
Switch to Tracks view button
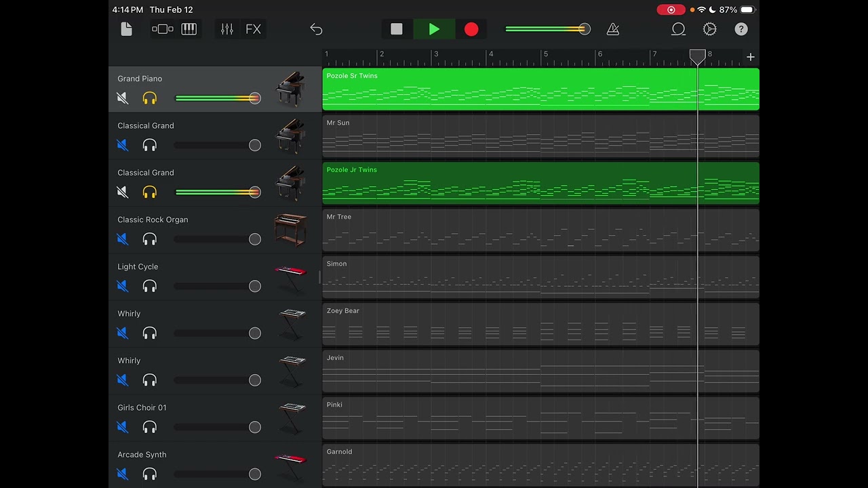tap(163, 29)
